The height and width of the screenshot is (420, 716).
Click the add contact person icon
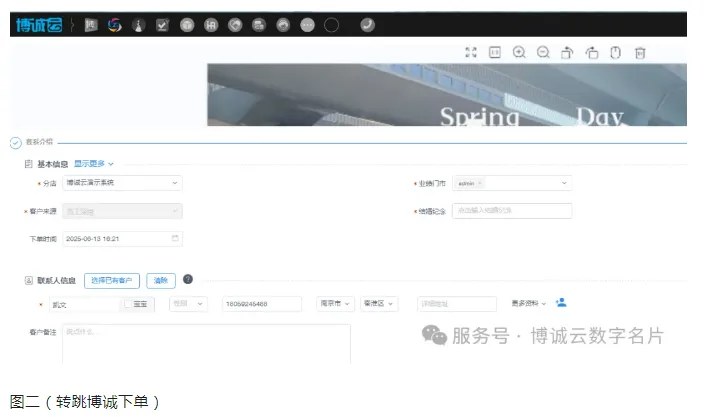(x=561, y=302)
